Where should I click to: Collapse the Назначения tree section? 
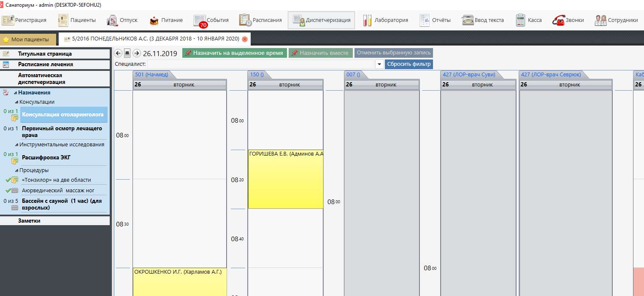[16, 93]
